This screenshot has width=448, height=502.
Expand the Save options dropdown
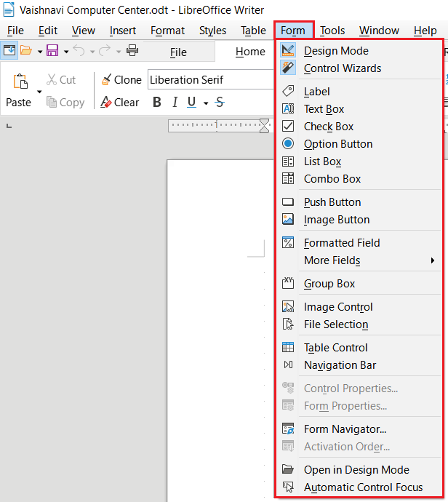(66, 51)
